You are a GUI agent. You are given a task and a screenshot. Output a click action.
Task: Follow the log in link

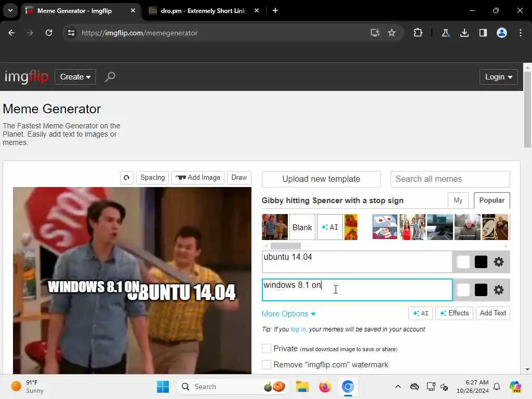[298, 329]
